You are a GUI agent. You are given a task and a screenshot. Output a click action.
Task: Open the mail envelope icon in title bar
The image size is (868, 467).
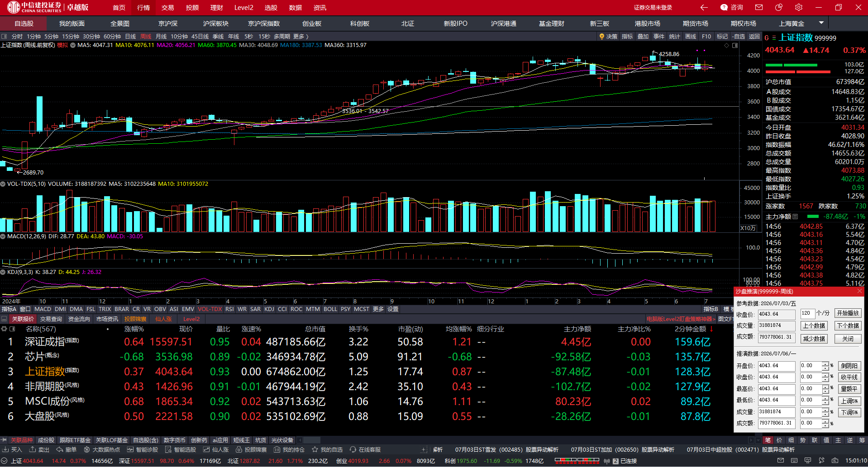[759, 7]
